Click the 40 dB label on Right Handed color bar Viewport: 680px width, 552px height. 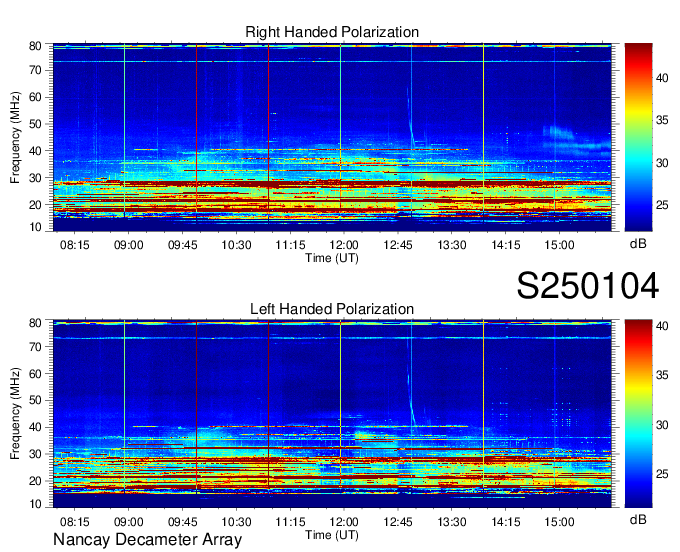tap(662, 78)
